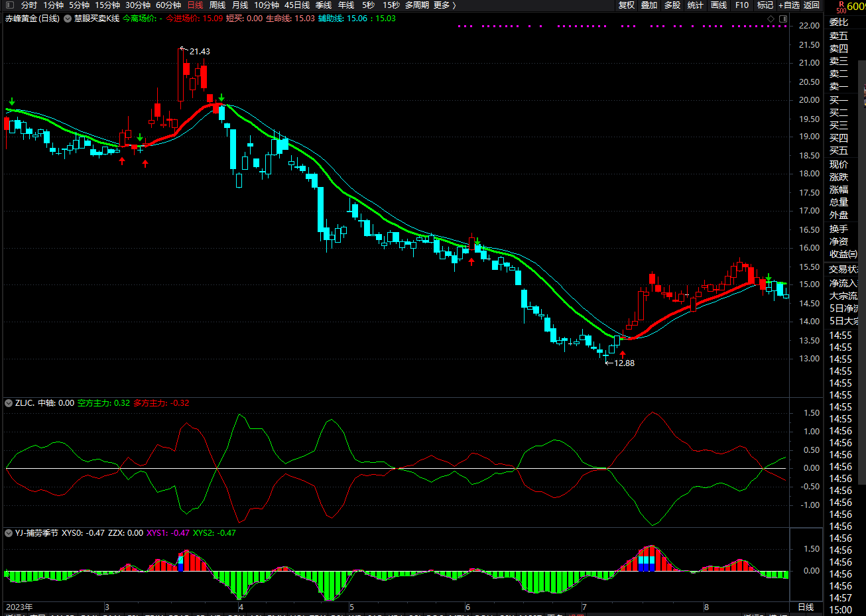
Task: Expand the ZLJC indicator dropdown
Action: pos(9,402)
